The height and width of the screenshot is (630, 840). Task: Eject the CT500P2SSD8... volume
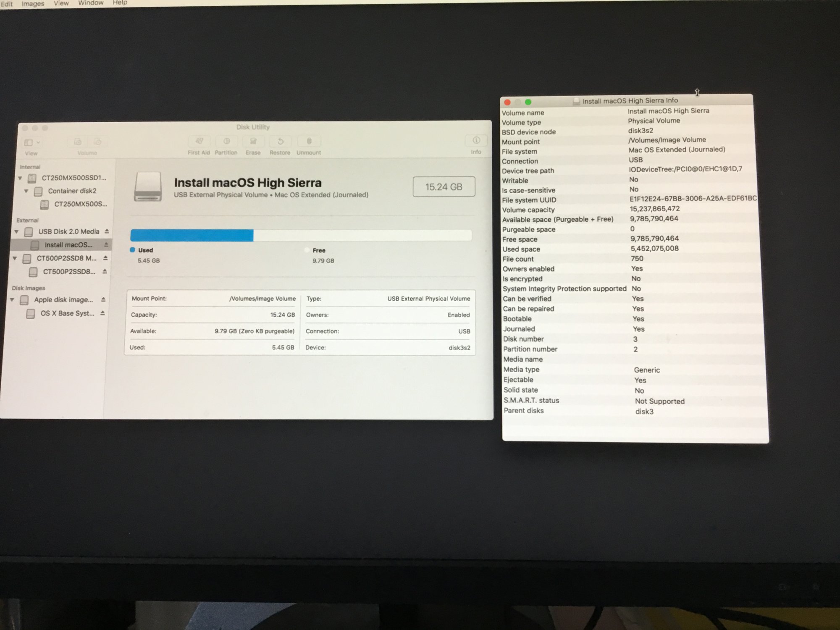105,271
